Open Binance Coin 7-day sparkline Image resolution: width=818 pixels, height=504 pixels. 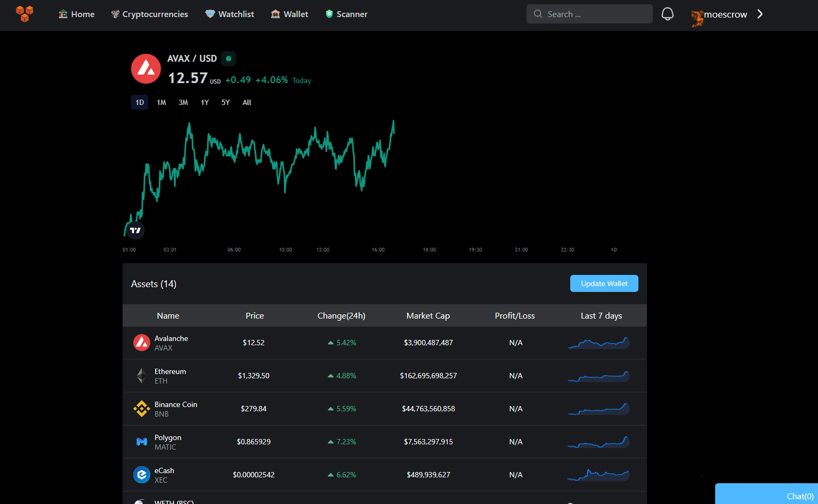click(x=599, y=409)
